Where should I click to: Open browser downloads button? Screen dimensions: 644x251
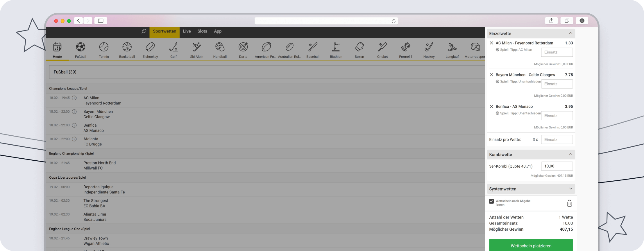click(582, 21)
